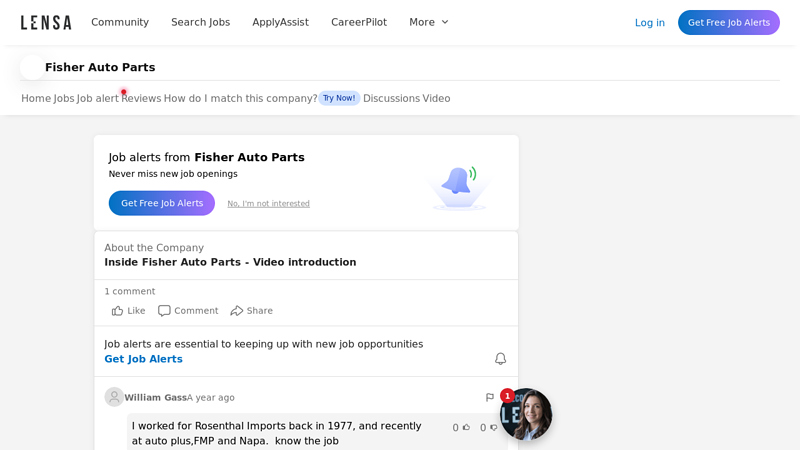Click the bell icon beside Get Job Alerts
The width and height of the screenshot is (800, 450).
click(501, 359)
